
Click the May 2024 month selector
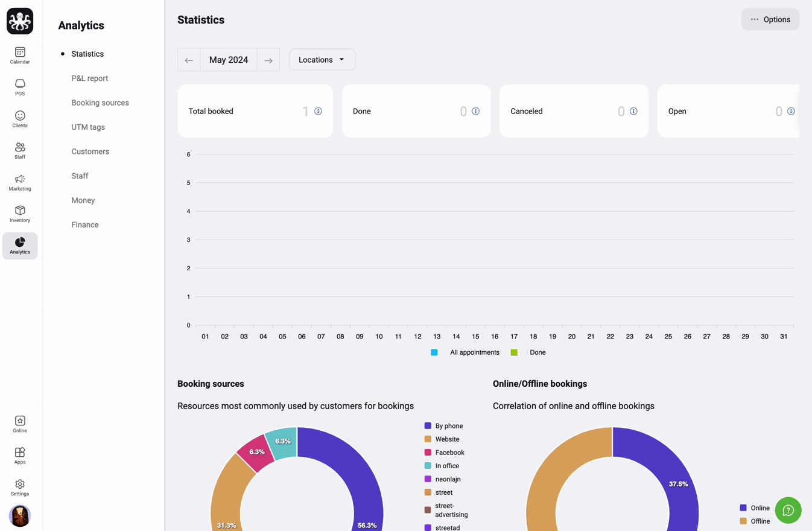point(229,60)
